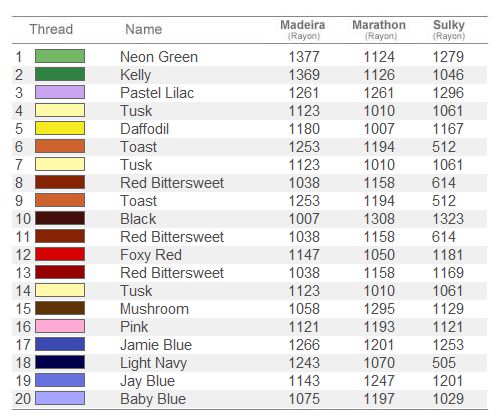This screenshot has width=500, height=420.
Task: Click the Pink color swatch
Action: (60, 326)
